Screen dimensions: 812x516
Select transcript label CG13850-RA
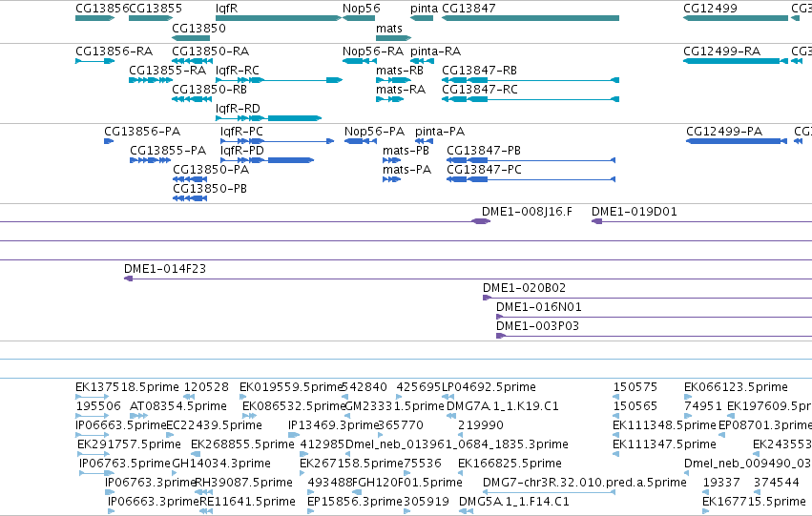211,52
